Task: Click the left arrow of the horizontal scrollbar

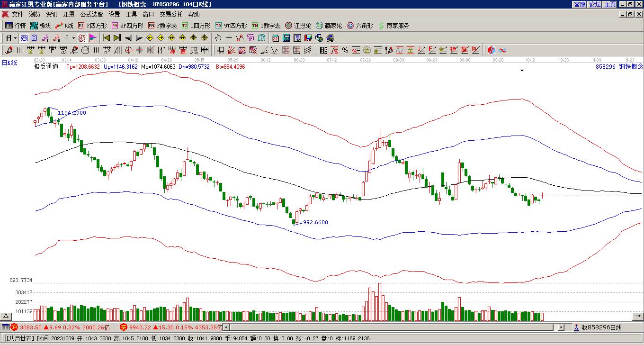Action: (x=226, y=327)
